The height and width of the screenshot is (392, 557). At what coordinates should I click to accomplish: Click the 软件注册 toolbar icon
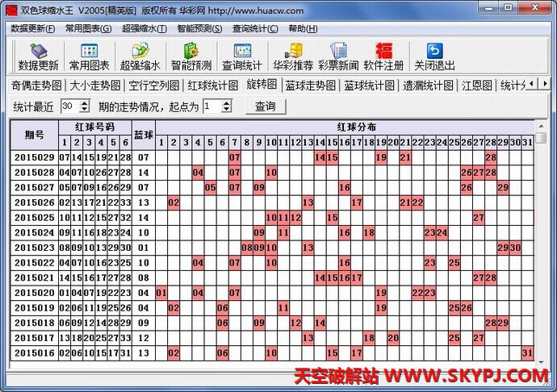coord(383,56)
